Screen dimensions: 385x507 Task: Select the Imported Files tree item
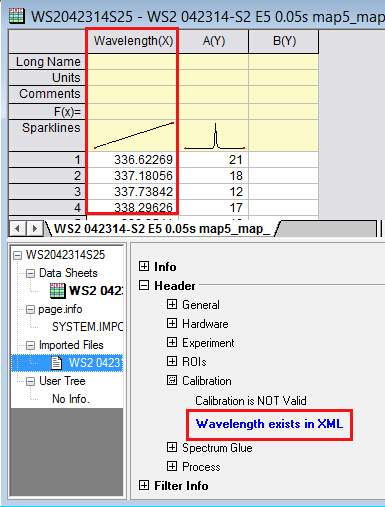(71, 345)
